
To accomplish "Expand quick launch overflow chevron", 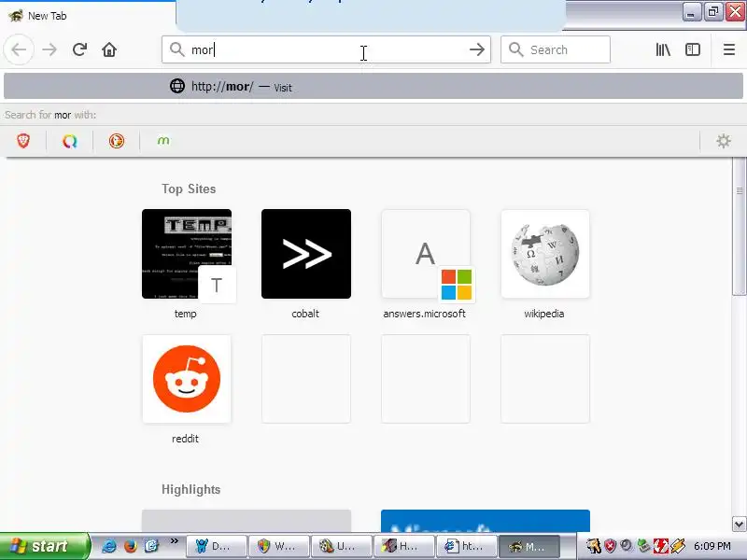I will (x=174, y=541).
